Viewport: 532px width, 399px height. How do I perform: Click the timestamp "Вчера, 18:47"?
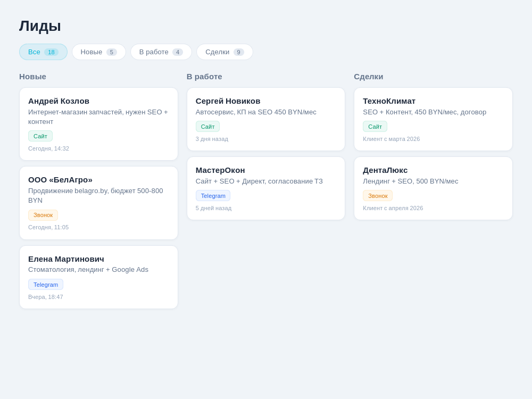(46, 297)
